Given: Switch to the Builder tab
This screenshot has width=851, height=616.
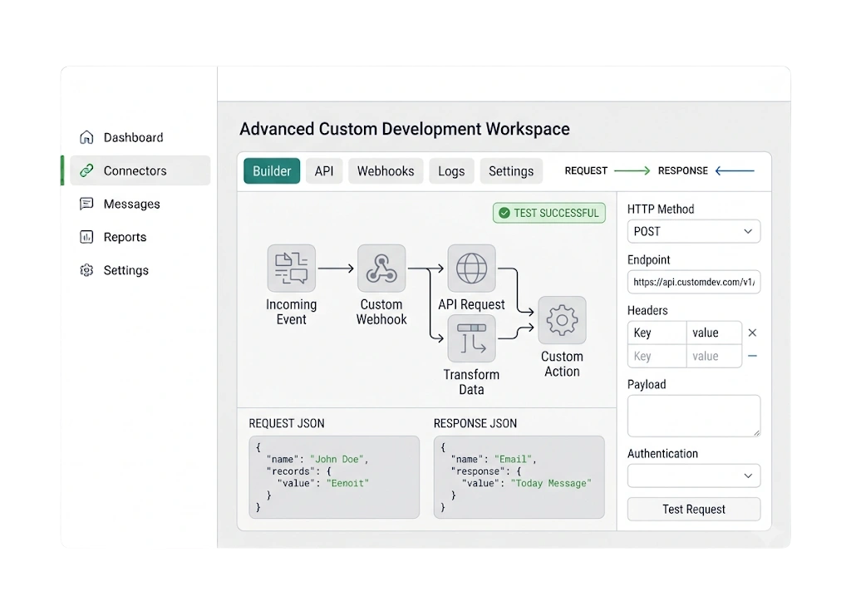Looking at the screenshot, I should point(272,171).
